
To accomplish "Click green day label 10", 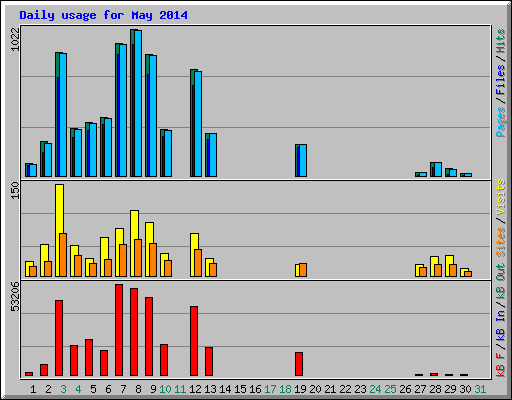I will [x=165, y=389].
